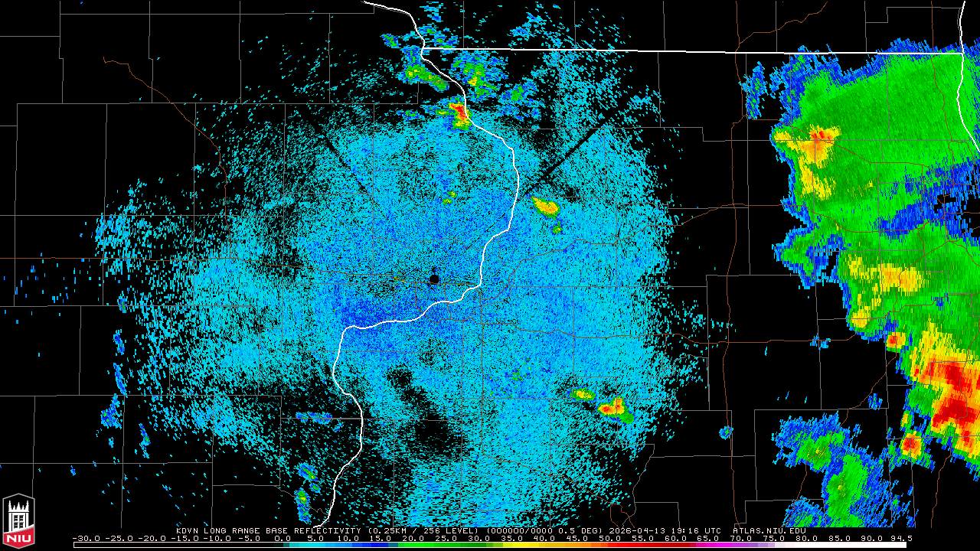The height and width of the screenshot is (551, 980).
Task: Click the '94.5' scale value
Action: click(x=901, y=539)
